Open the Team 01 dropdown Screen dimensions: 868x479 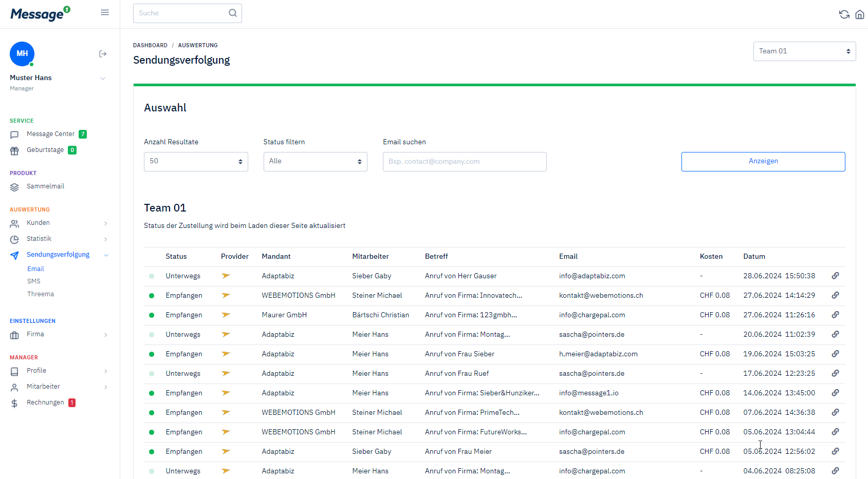pyautogui.click(x=804, y=51)
